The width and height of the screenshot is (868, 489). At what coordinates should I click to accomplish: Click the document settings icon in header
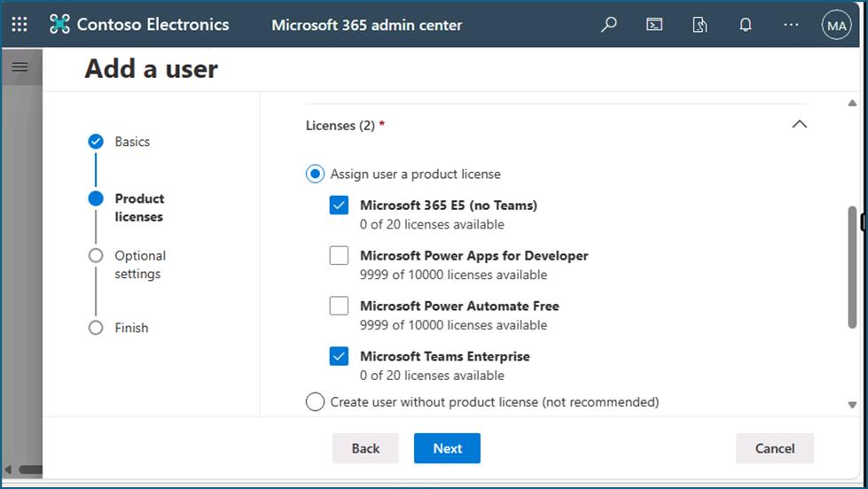[x=700, y=25]
